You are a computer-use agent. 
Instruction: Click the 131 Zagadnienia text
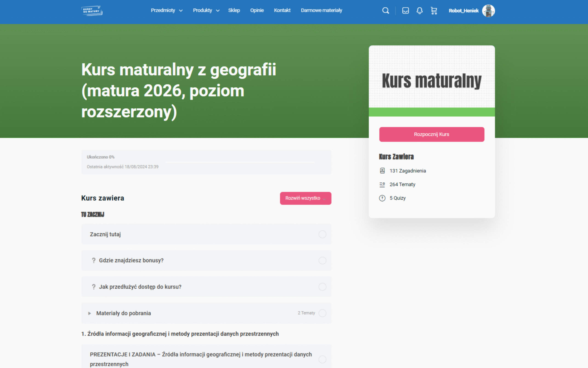[408, 171]
